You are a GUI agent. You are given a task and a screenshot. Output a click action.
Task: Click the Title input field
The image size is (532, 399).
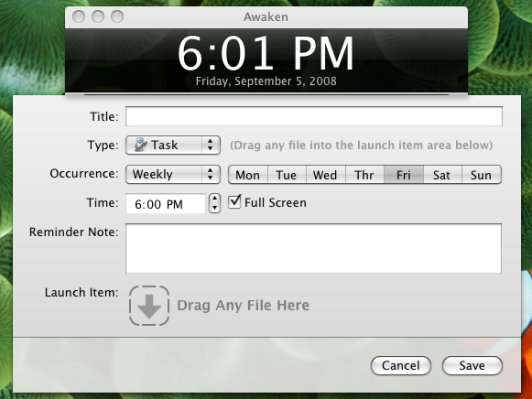(x=314, y=116)
